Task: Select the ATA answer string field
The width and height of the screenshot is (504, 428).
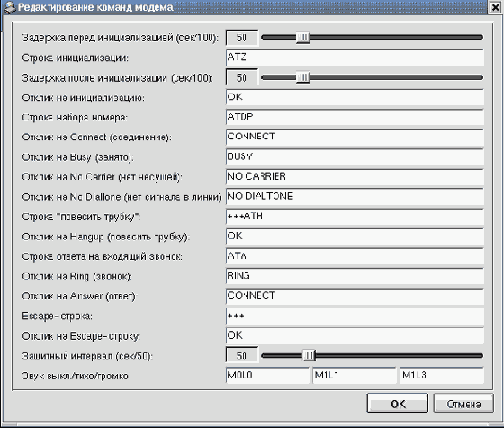Action: pyautogui.click(x=355, y=256)
